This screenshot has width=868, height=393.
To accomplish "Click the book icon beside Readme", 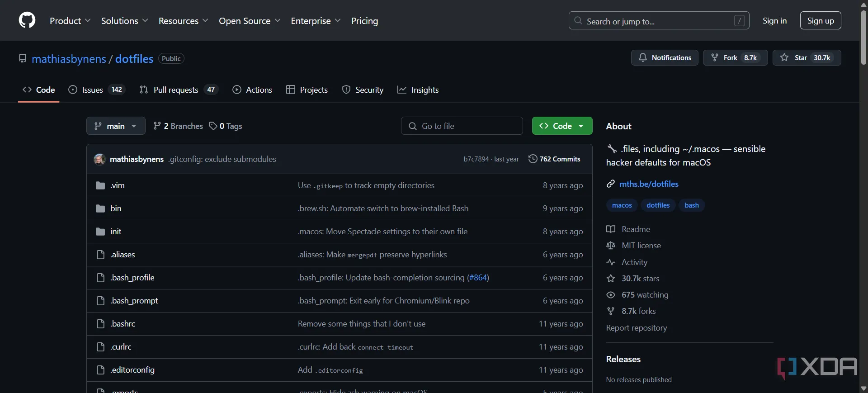I will pyautogui.click(x=611, y=229).
